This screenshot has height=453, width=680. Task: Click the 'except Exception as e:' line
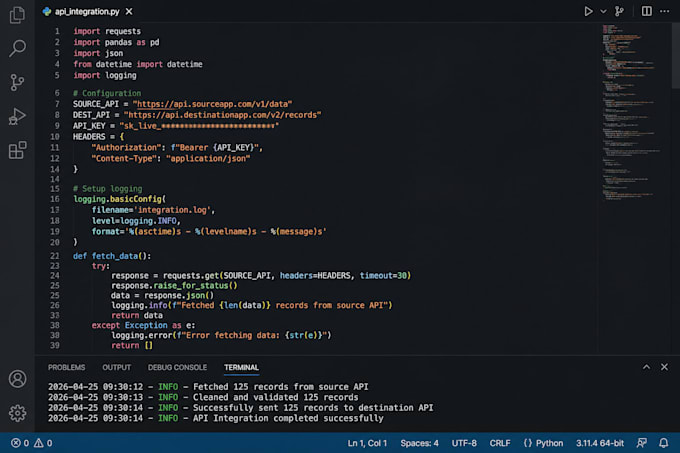pos(143,325)
